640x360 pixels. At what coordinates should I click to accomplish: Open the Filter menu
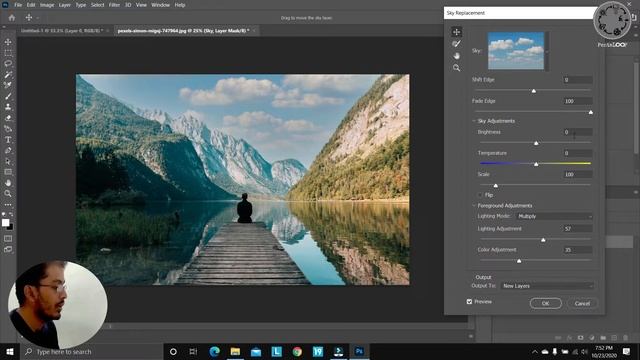tap(114, 5)
